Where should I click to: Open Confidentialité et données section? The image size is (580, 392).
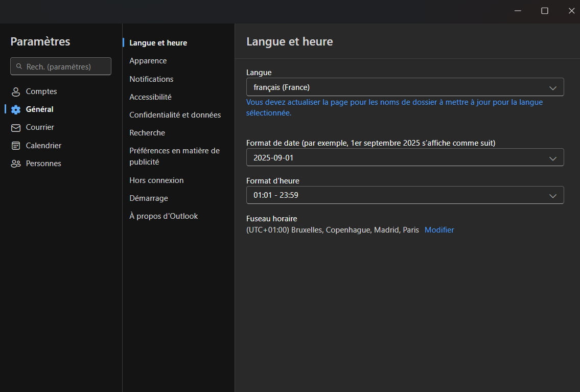pyautogui.click(x=175, y=115)
